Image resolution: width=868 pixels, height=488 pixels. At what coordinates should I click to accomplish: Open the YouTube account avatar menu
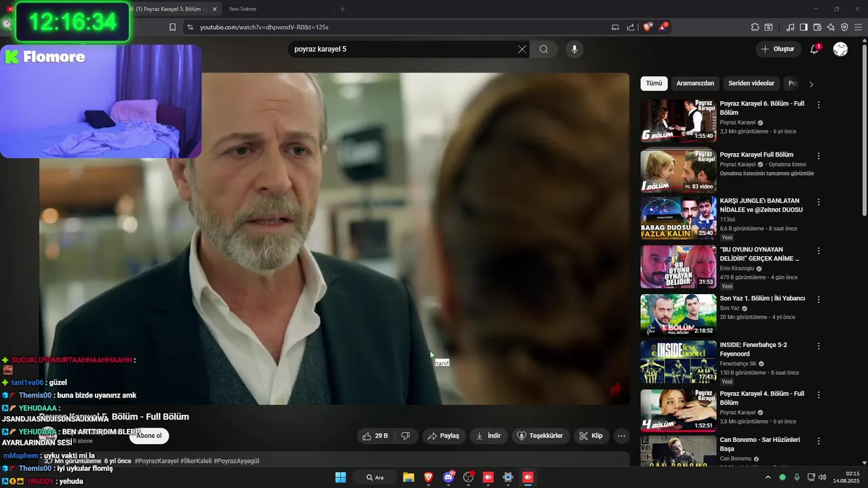pos(840,49)
